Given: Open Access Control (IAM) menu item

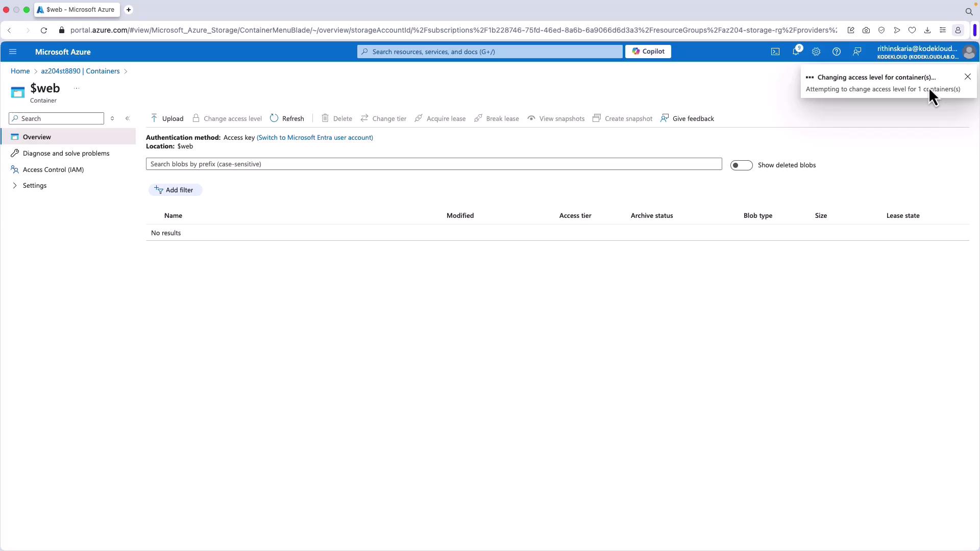Looking at the screenshot, I should click(53, 169).
